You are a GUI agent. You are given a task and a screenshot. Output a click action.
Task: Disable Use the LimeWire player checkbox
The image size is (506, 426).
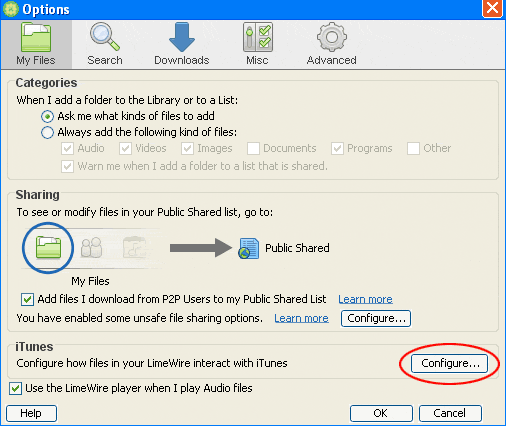tap(15, 388)
